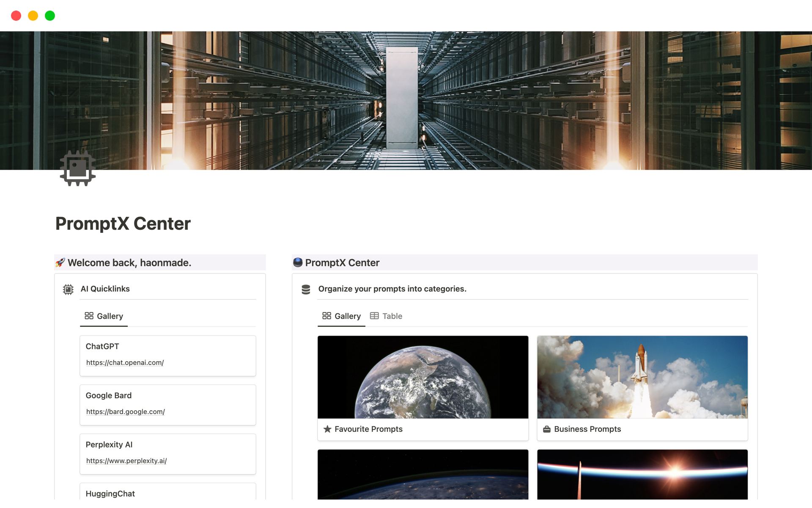Viewport: 812px width, 508px height.
Task: Click Organize your prompts into categories text
Action: [x=392, y=289]
